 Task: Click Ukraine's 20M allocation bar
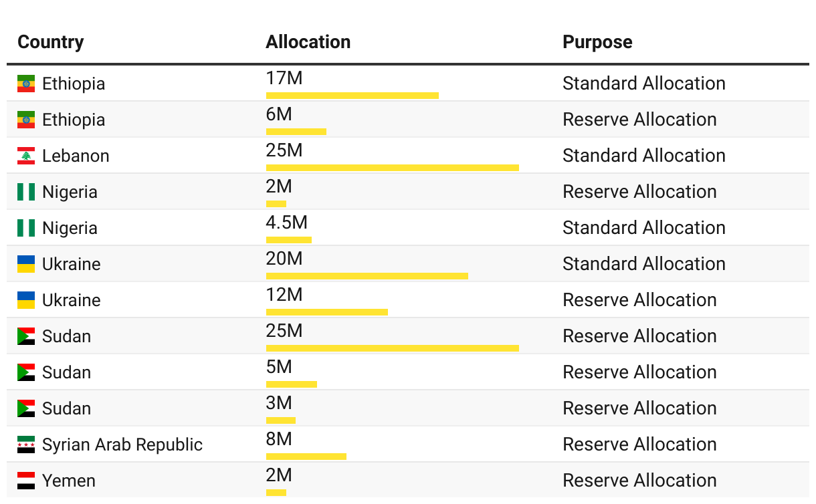367,276
